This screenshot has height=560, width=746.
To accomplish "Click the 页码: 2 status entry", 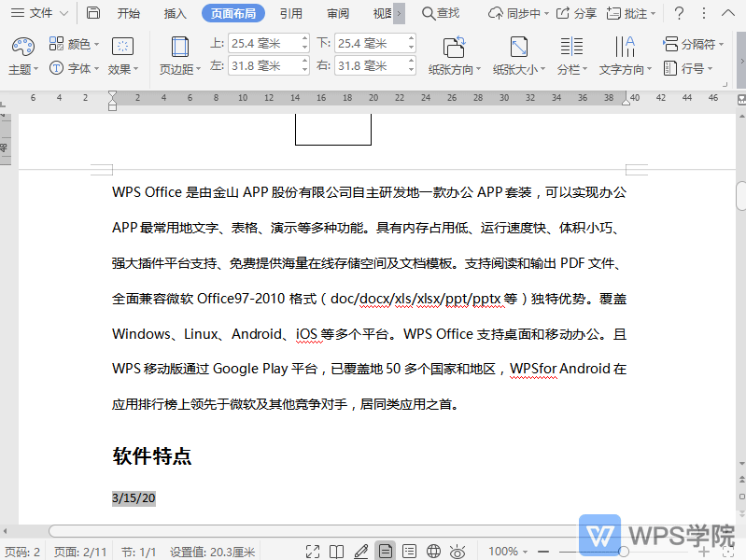I will [22, 552].
